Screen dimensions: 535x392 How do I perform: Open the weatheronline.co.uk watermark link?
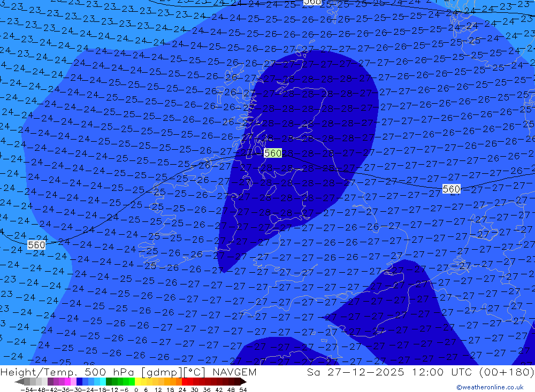tap(490, 387)
